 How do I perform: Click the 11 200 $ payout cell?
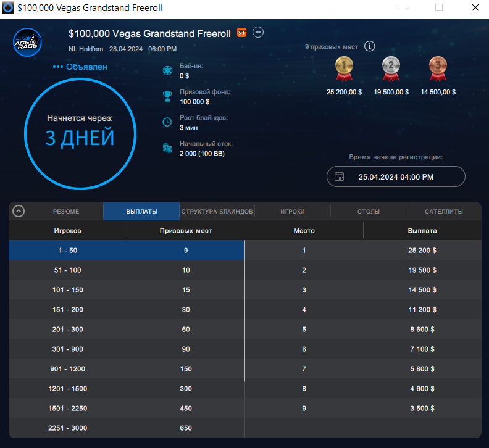pyautogui.click(x=422, y=310)
